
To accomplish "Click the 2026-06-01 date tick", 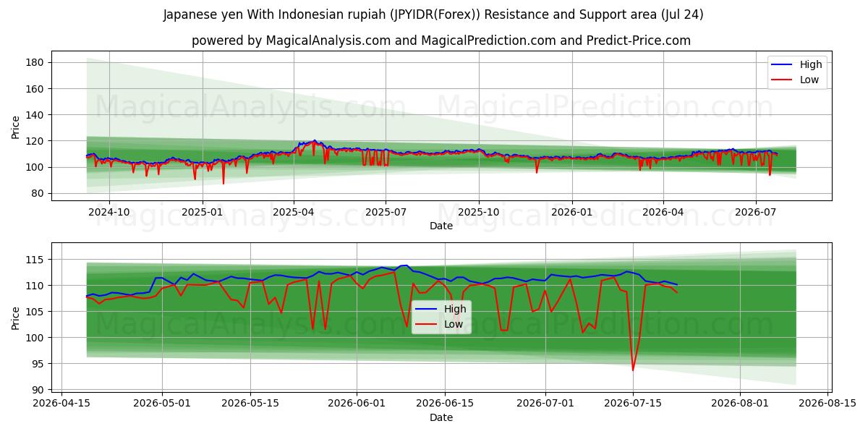I will point(357,403).
